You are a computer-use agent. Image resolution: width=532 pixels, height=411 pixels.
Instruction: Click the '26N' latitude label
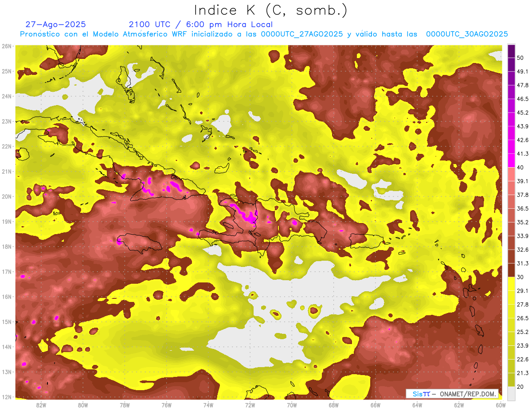[x=7, y=46]
